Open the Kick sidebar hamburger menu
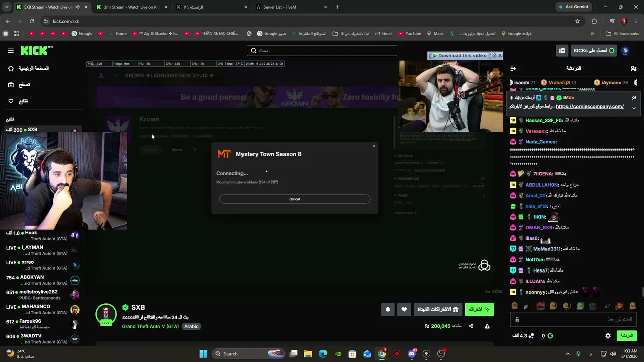This screenshot has height=362, width=644. [11, 51]
